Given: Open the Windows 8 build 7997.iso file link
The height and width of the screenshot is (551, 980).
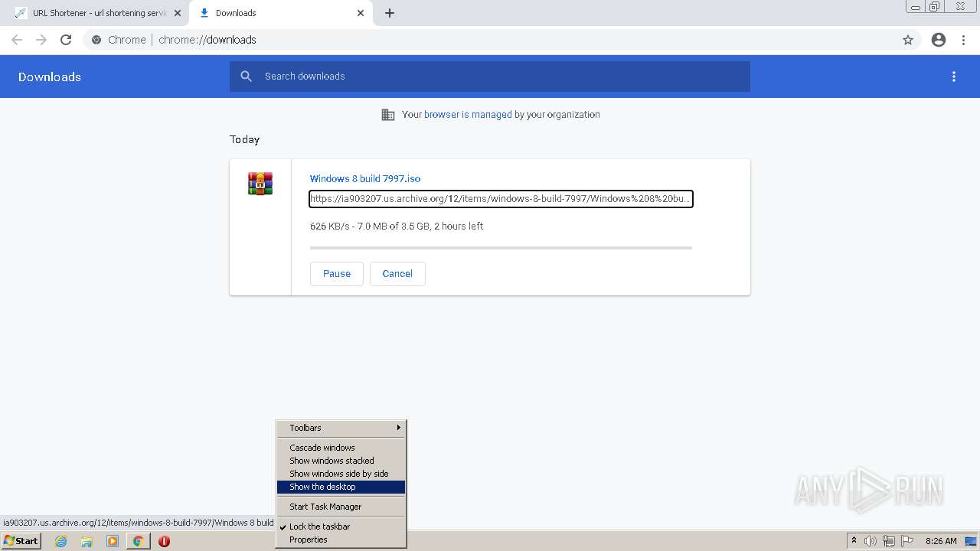Looking at the screenshot, I should (365, 178).
